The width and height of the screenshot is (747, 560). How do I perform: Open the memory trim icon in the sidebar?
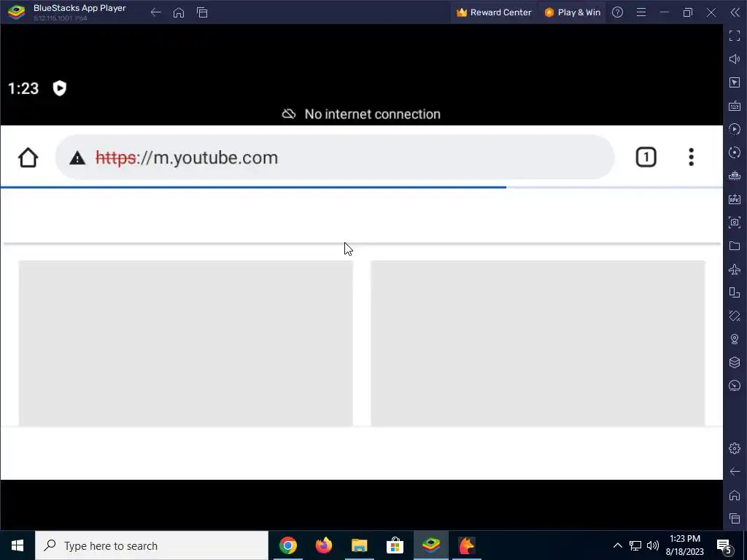pyautogui.click(x=735, y=176)
